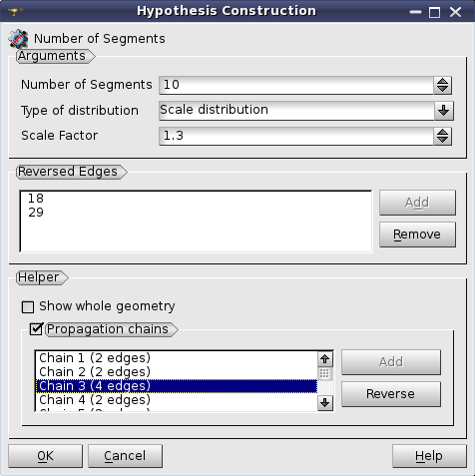Viewport: 475px width, 476px height.
Task: Decrease Scale Factor with down arrow
Action: (442, 140)
